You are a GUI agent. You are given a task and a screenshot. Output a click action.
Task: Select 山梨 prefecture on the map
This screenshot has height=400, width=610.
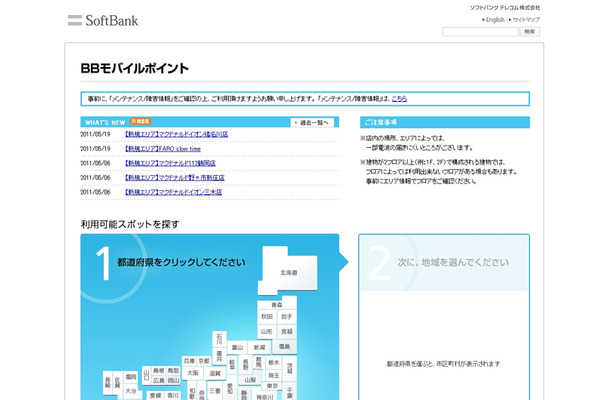tap(250, 379)
